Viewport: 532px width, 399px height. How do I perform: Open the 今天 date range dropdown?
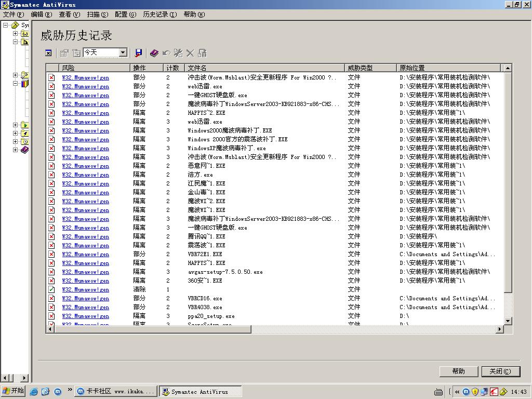123,52
